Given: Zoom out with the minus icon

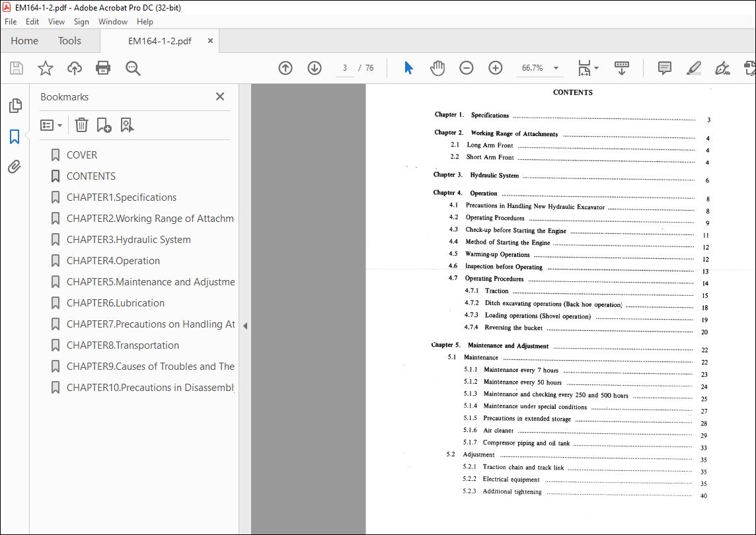Looking at the screenshot, I should click(467, 68).
